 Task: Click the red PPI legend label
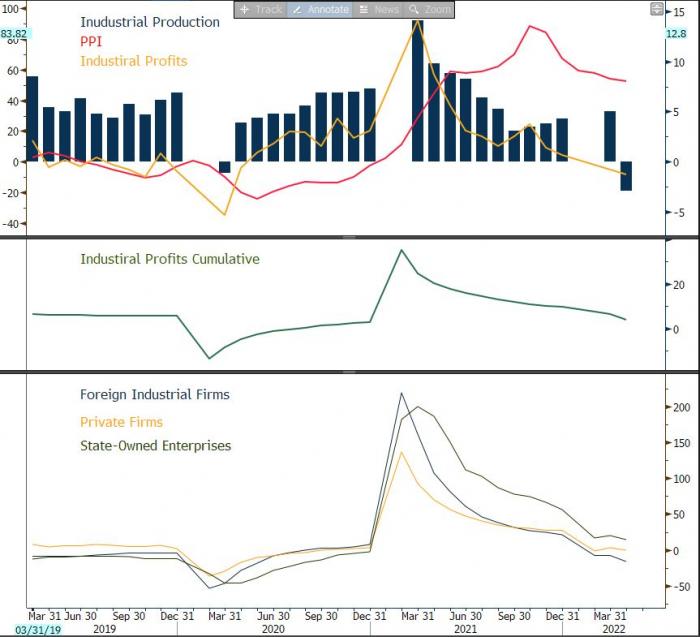click(x=91, y=42)
